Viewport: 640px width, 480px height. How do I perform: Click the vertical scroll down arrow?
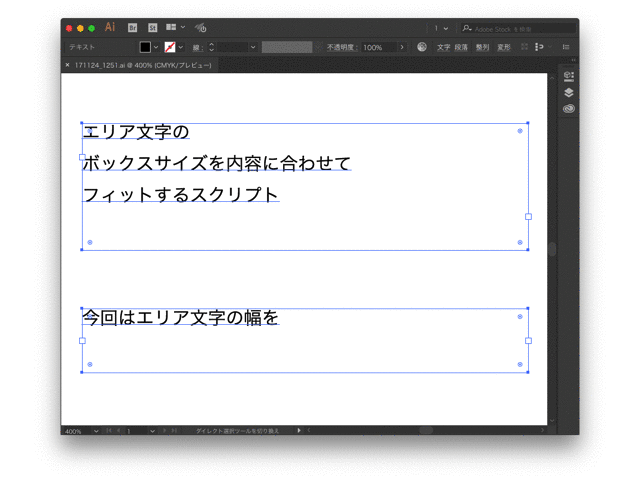552,420
